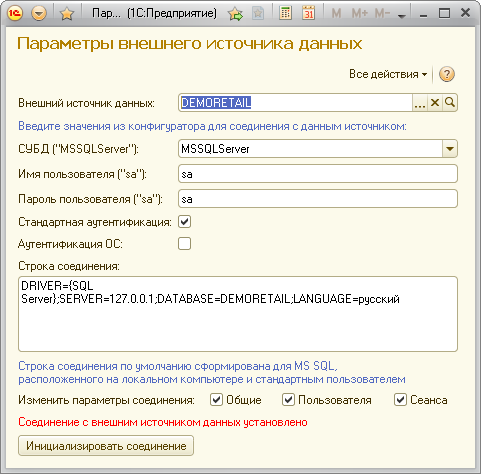The height and width of the screenshot is (474, 481).
Task: Click the add-to-favorites page icon
Action: pyautogui.click(x=258, y=14)
